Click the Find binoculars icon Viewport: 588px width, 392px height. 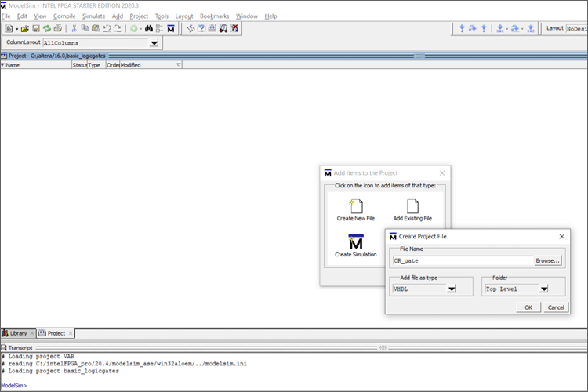pyautogui.click(x=149, y=28)
